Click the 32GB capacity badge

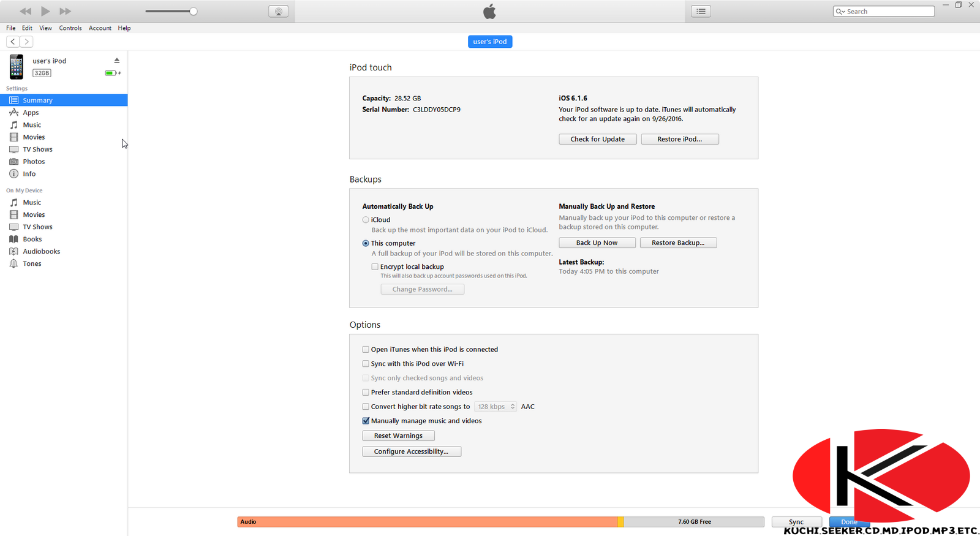point(42,73)
